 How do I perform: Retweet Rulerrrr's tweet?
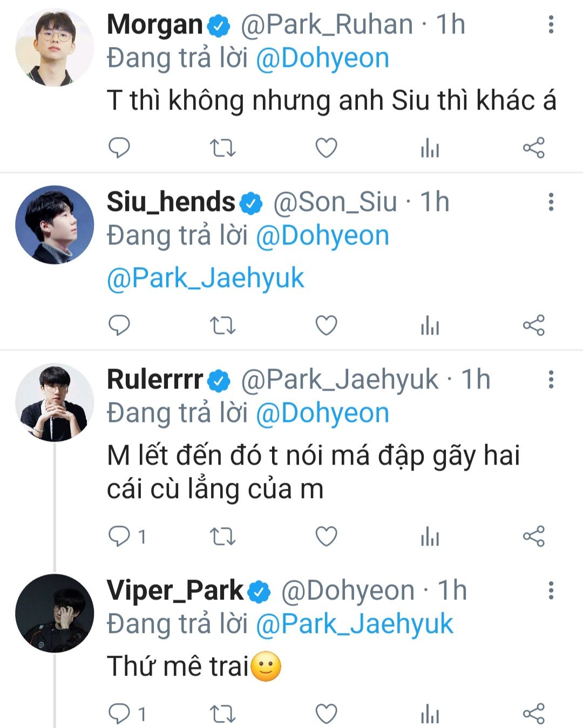222,536
